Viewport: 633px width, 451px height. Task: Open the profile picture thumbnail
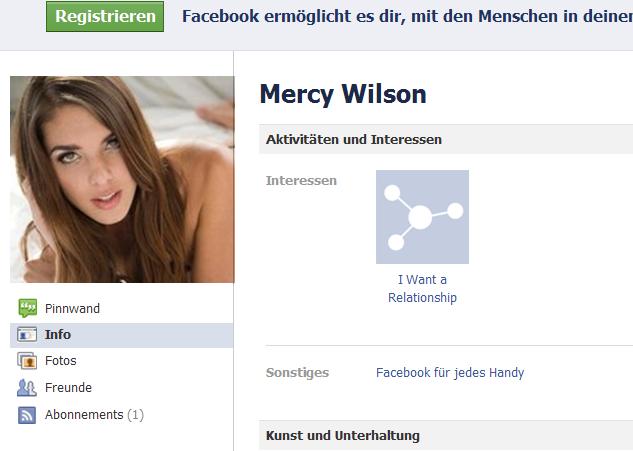pos(122,179)
